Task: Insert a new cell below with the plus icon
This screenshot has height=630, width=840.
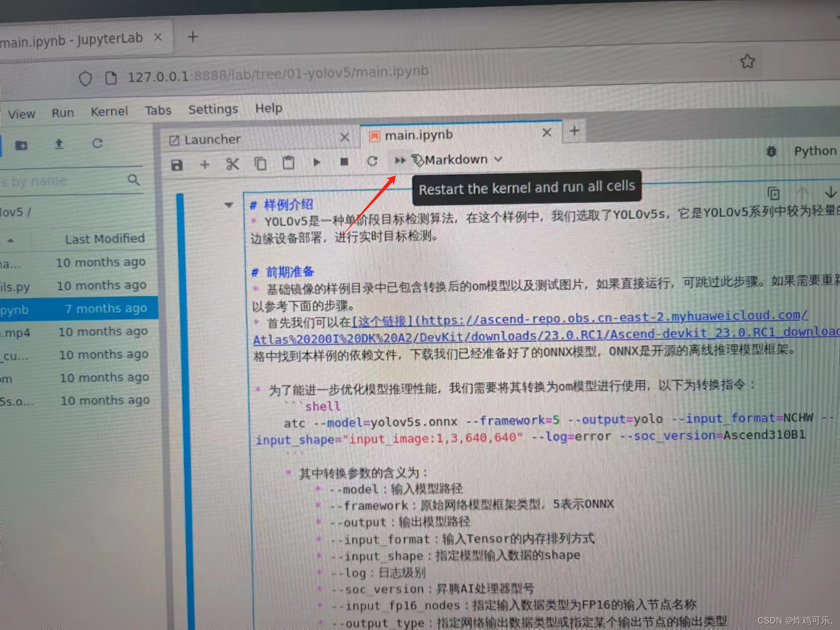Action: click(x=205, y=165)
